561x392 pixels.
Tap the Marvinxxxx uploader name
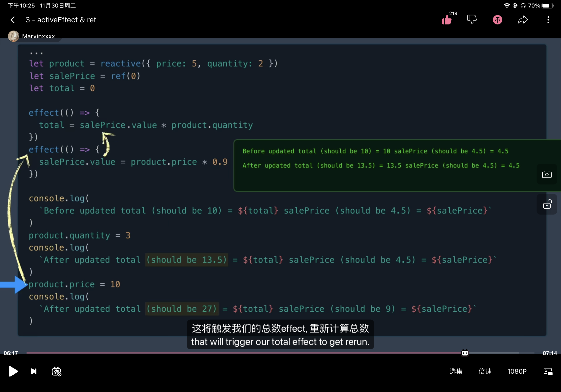pyautogui.click(x=38, y=36)
